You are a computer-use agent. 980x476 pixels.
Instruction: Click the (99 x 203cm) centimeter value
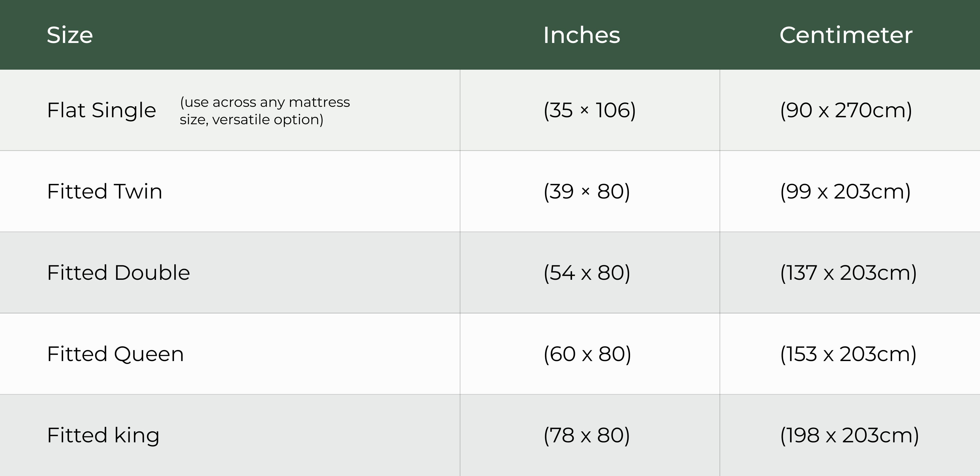(x=845, y=191)
